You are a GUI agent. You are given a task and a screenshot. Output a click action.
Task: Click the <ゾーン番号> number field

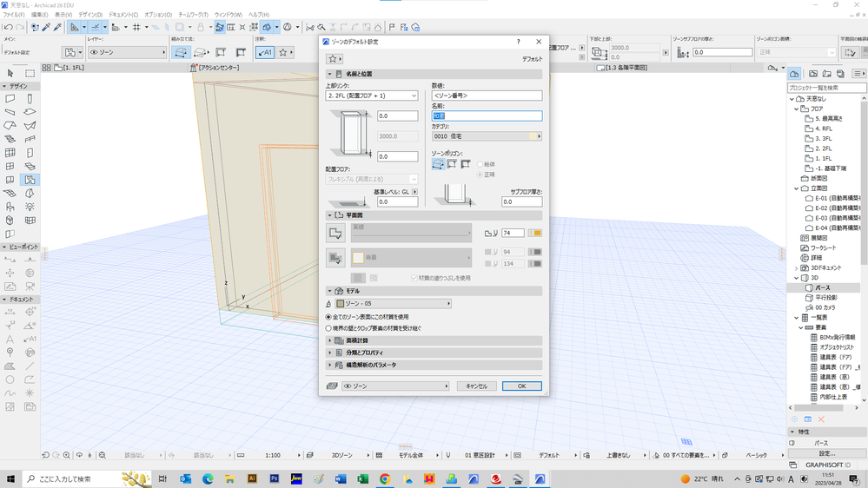pyautogui.click(x=487, y=96)
